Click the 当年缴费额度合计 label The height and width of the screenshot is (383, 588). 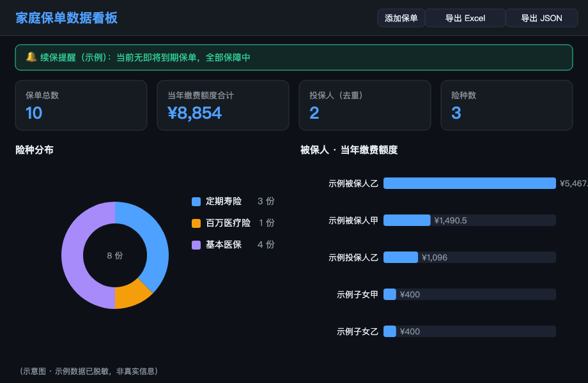click(x=201, y=96)
